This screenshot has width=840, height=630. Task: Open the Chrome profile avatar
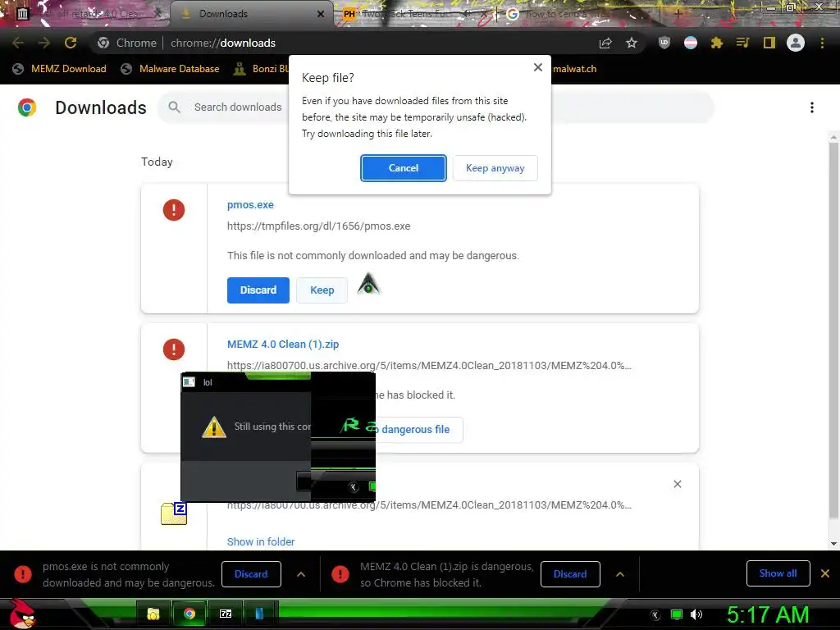tap(796, 43)
